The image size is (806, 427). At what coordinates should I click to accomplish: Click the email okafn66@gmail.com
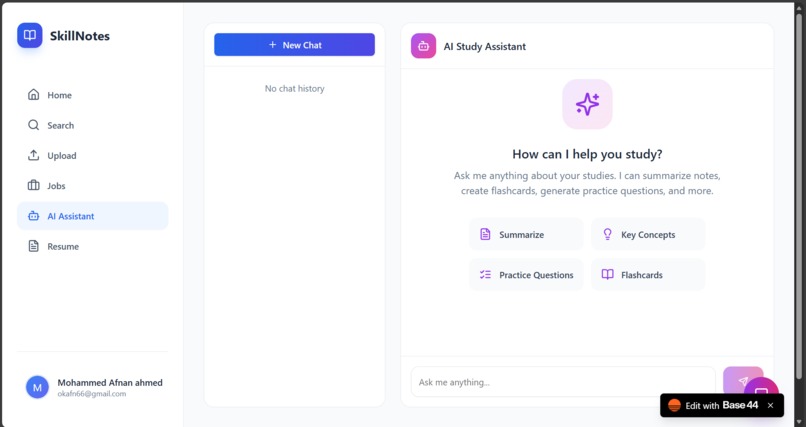click(x=91, y=394)
